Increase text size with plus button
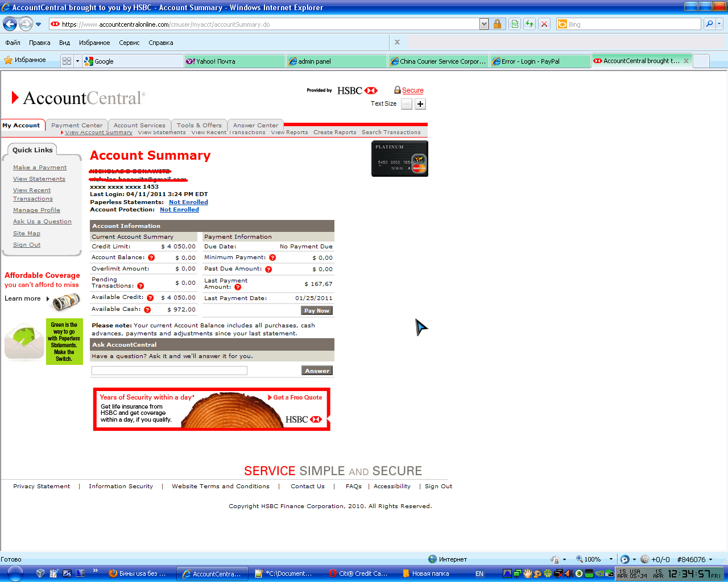The image size is (728, 582). coord(420,104)
